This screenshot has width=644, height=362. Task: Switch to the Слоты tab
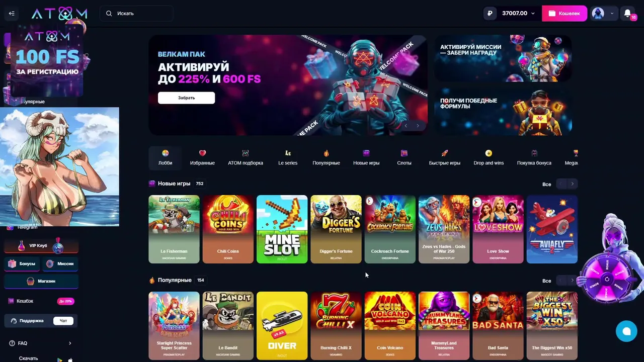coord(404,158)
